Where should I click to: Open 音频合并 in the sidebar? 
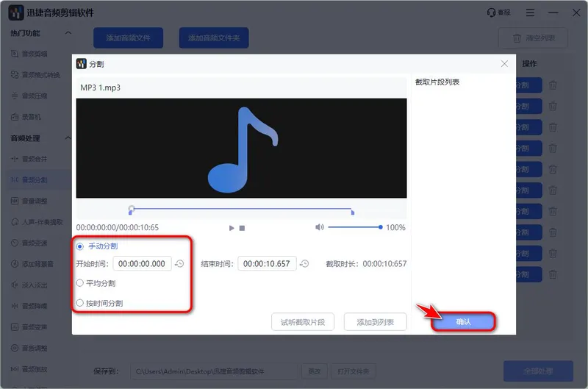(x=29, y=159)
